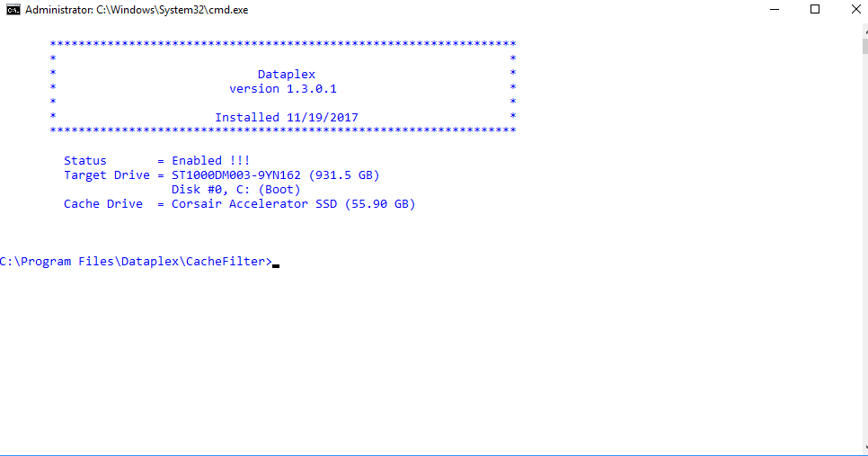Open the cmd.exe system menu icon
This screenshot has width=868, height=456.
tap(13, 10)
